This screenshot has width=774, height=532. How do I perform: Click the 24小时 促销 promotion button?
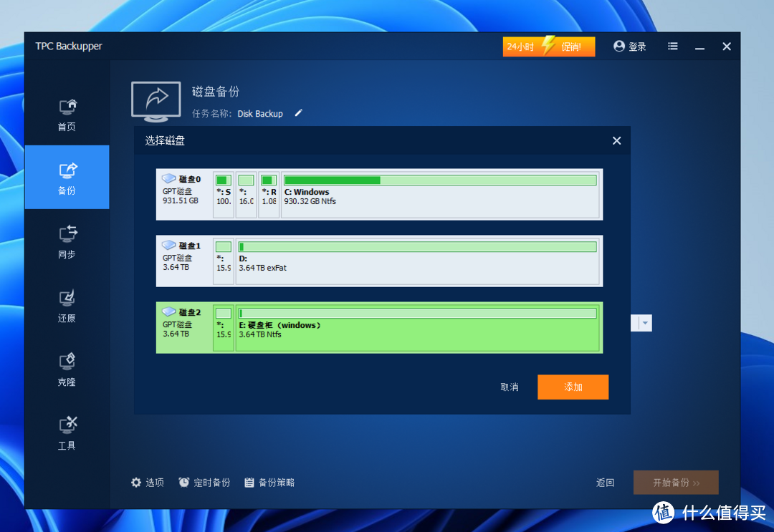548,46
